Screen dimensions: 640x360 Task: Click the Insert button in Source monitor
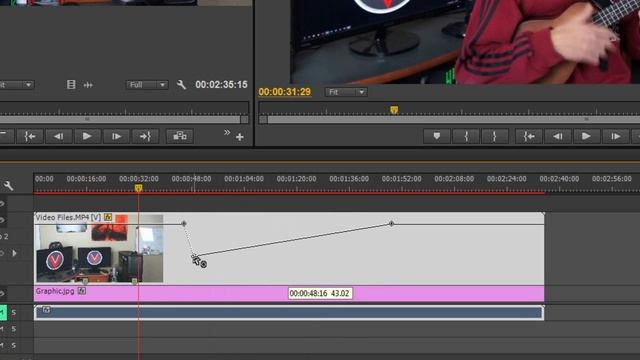180,136
